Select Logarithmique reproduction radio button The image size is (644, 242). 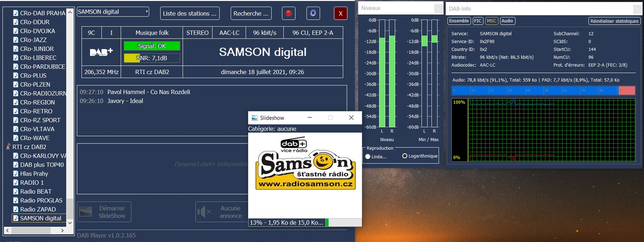[405, 156]
